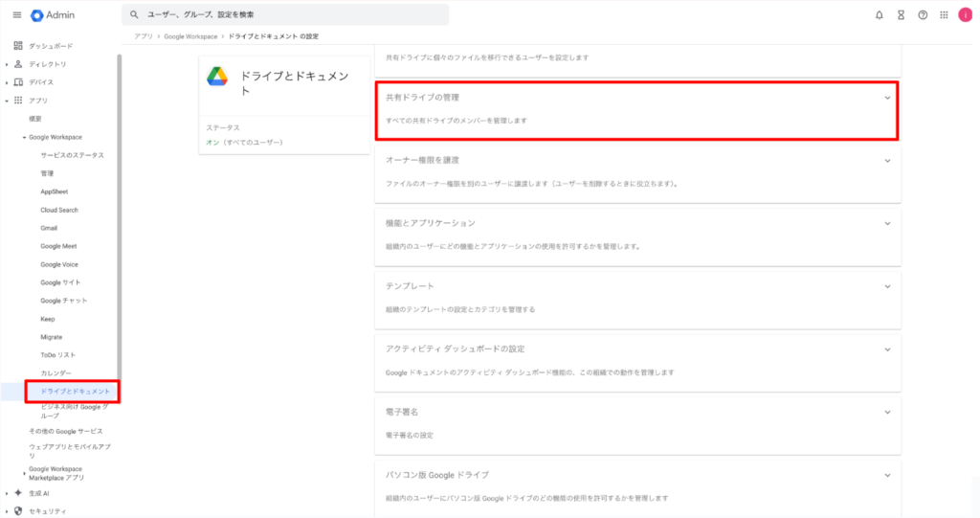Open the help question mark icon
This screenshot has height=518, width=980.
(923, 15)
